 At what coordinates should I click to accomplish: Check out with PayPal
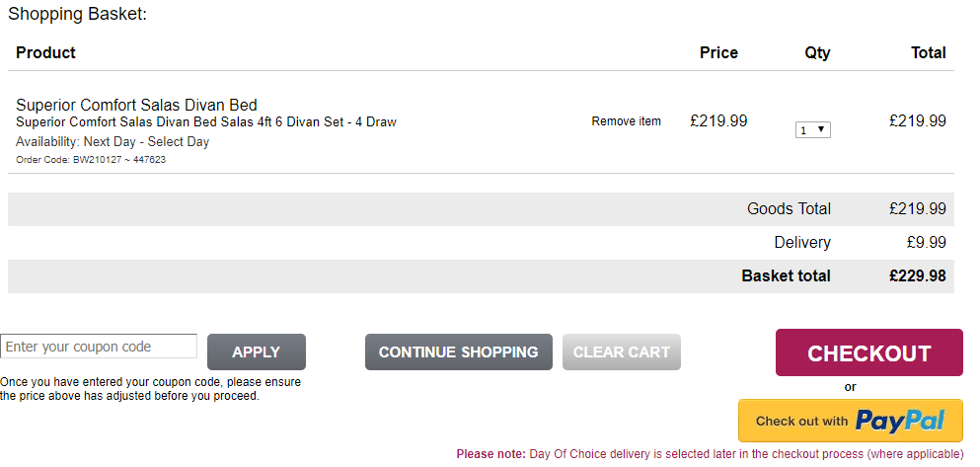[851, 421]
